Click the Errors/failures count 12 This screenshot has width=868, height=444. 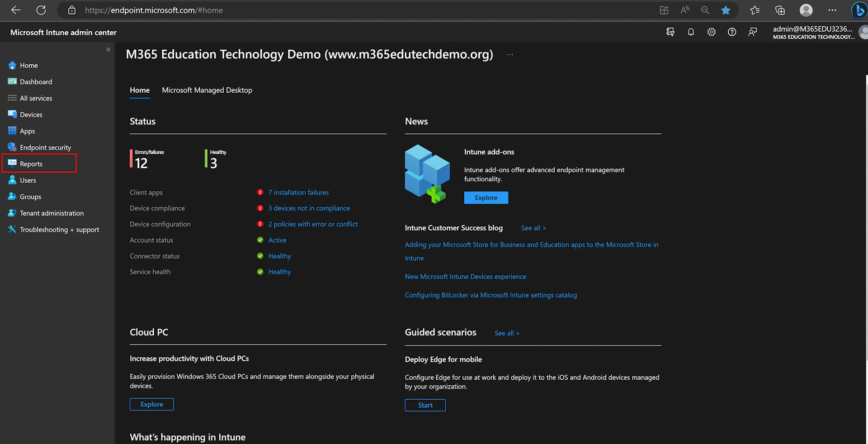[141, 163]
